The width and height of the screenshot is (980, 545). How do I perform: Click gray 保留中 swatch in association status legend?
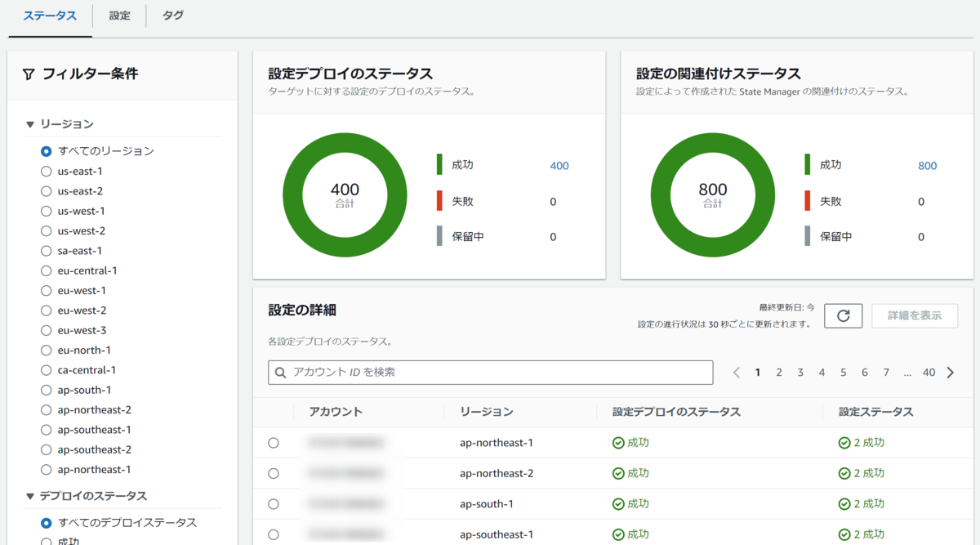pos(808,236)
